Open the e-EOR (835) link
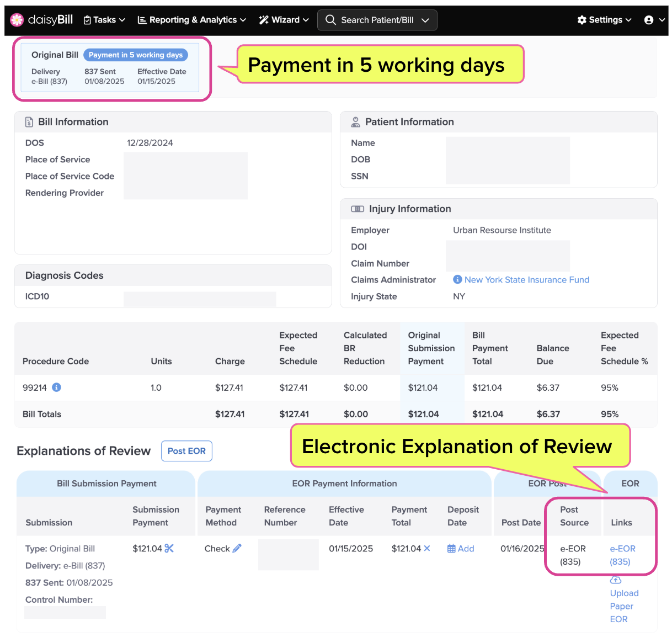Screen dimensions: 672x637 [x=623, y=555]
